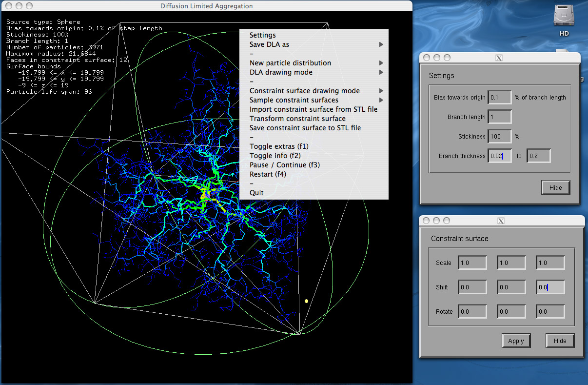
Task: Click the X11 icon in Settings window title bar
Action: click(x=499, y=58)
